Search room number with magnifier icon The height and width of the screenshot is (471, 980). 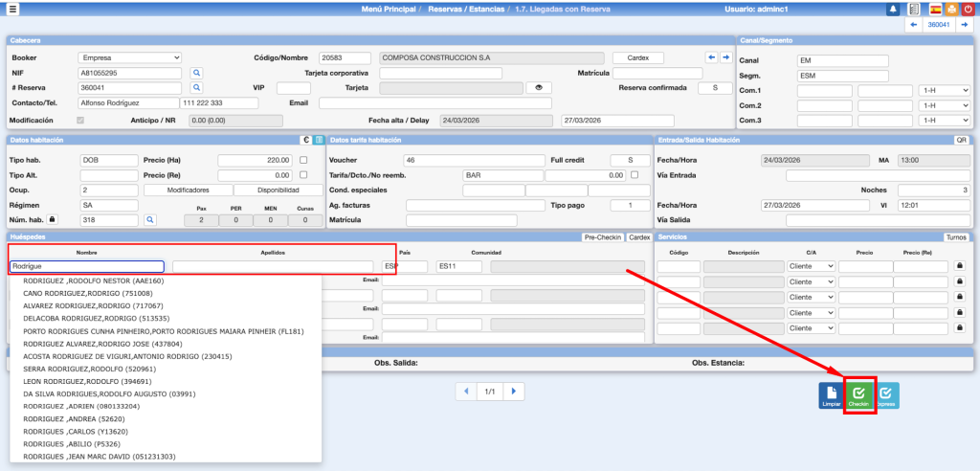click(x=149, y=220)
